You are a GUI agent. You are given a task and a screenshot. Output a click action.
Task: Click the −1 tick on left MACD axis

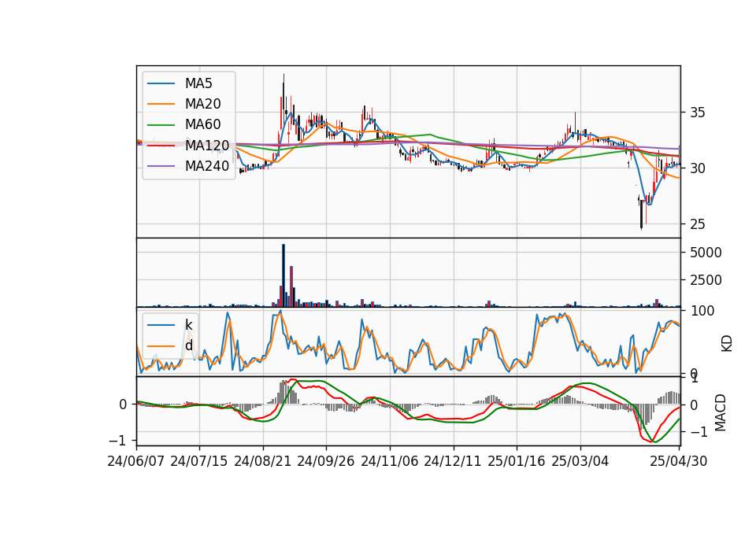point(118,441)
